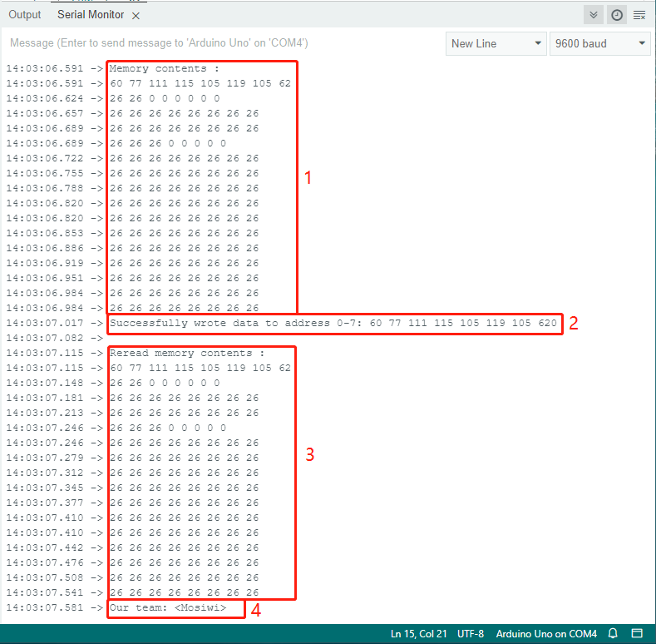The image size is (656, 644).
Task: Toggle bottom panel icon in status bar
Action: coord(637,633)
